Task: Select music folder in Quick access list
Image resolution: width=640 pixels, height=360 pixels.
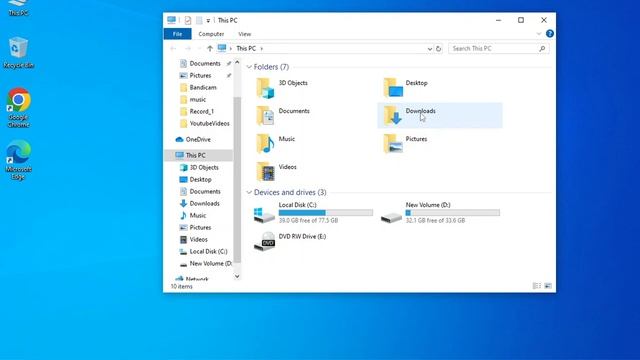Action: 198,100
